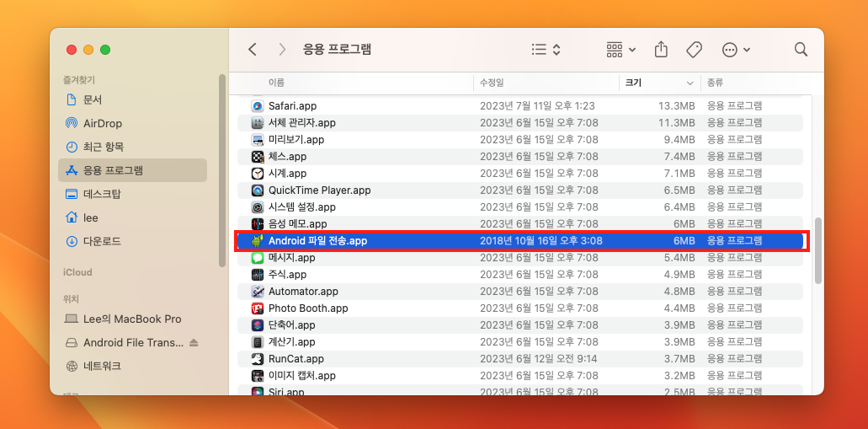Select Android File Trans... volume
The width and height of the screenshot is (868, 429).
(x=133, y=342)
